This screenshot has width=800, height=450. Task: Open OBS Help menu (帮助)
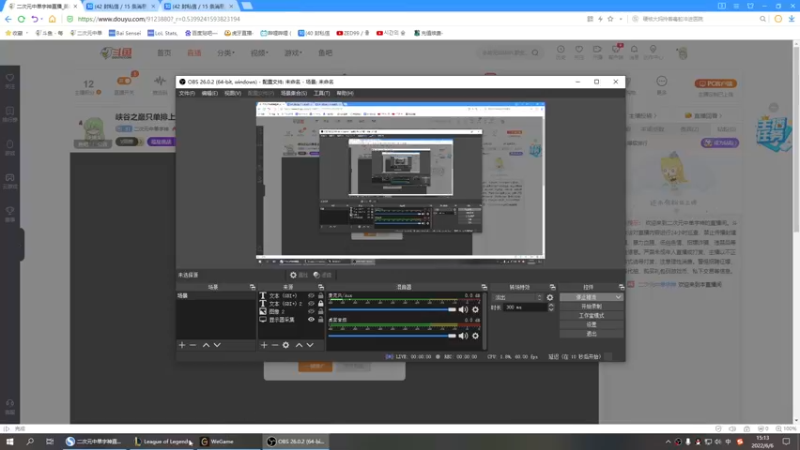click(x=345, y=93)
